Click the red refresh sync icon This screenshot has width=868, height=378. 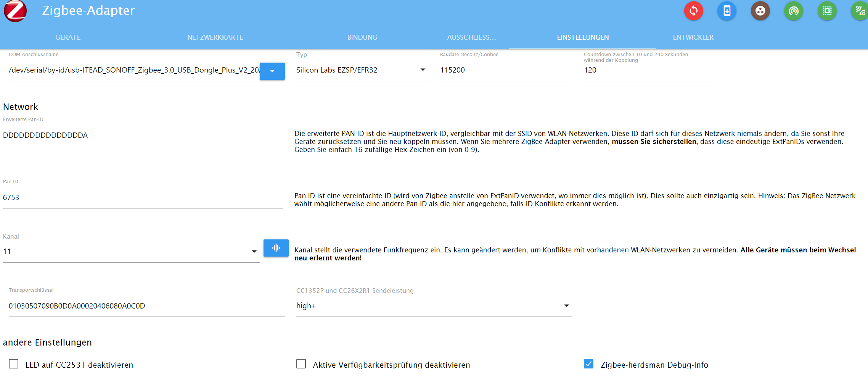pos(693,11)
